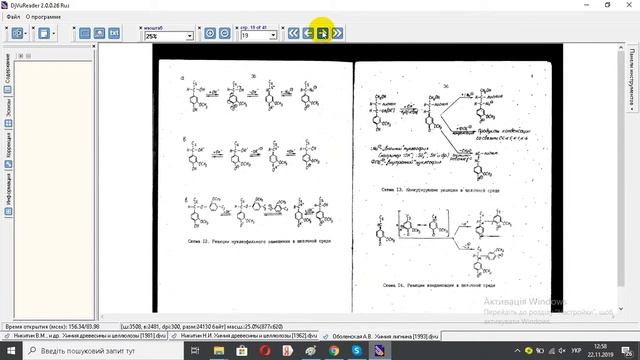Open the clock showing 12:58
Image resolution: width=640 pixels, height=360 pixels.
tap(600, 351)
